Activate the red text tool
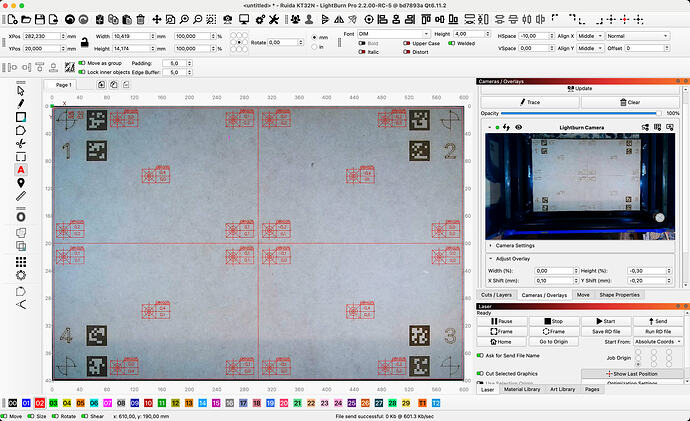Screen dimensions: 690x421 click(21, 170)
